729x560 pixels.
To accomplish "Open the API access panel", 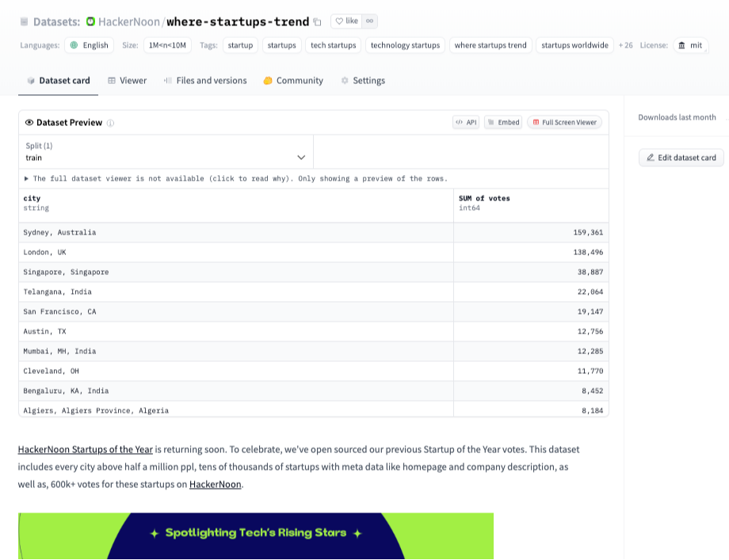I will click(467, 122).
